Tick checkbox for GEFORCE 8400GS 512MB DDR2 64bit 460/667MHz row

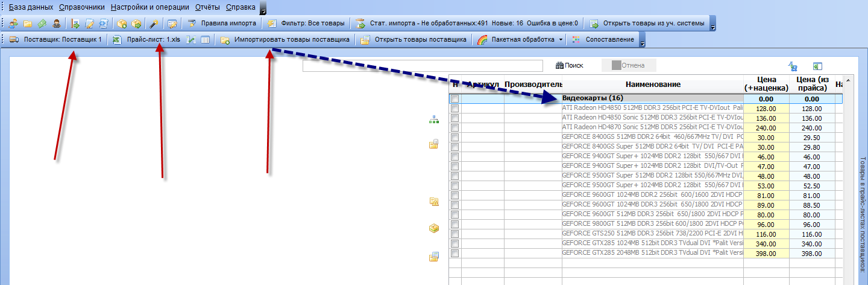tap(455, 137)
